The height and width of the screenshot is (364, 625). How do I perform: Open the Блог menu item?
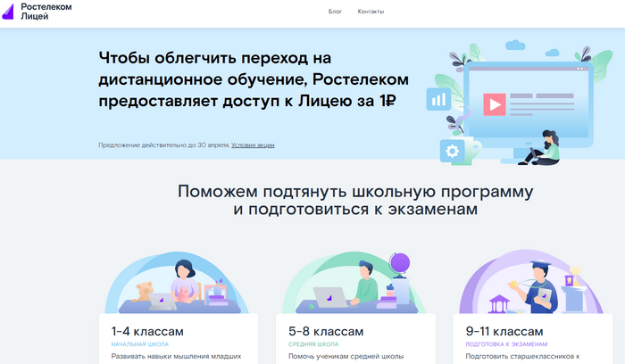(x=335, y=12)
